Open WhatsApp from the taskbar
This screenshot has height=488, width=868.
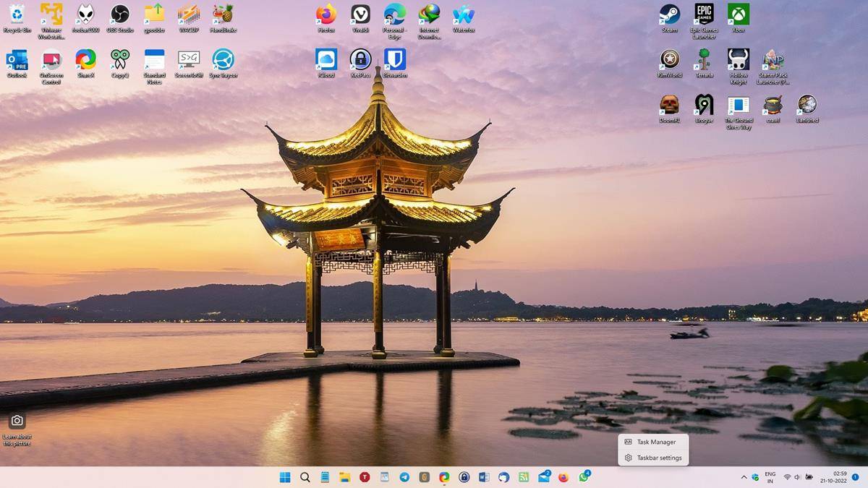[584, 477]
